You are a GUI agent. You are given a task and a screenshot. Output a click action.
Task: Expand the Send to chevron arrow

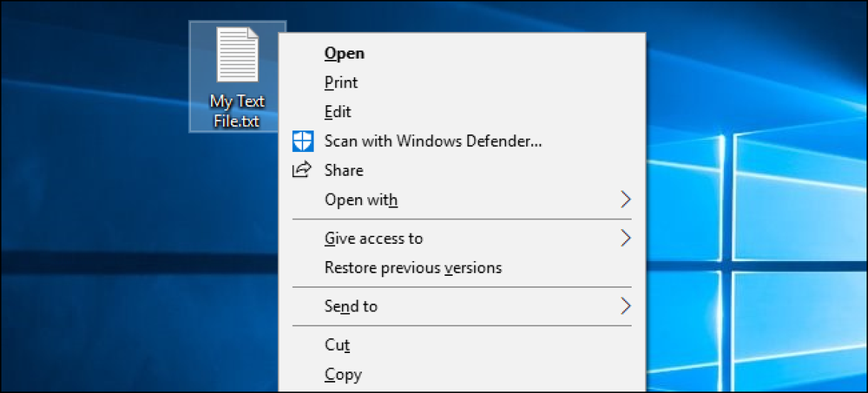626,306
